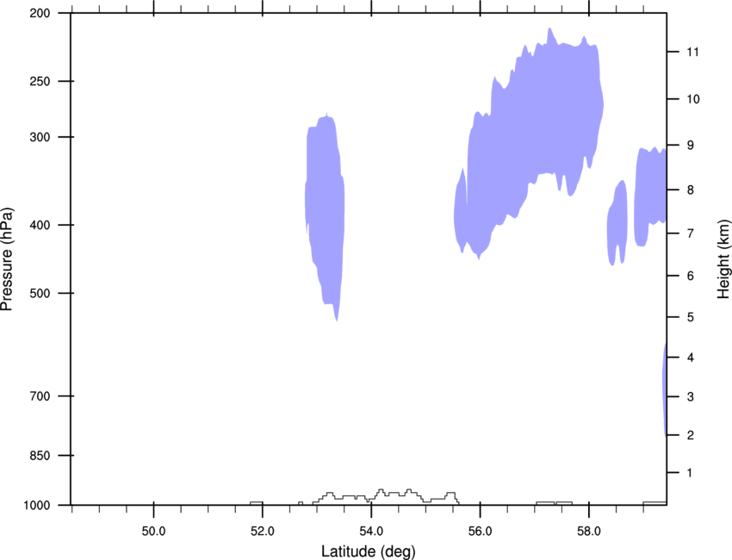Click the 250 pressure tick label
This screenshot has height=560, width=732.
point(40,81)
